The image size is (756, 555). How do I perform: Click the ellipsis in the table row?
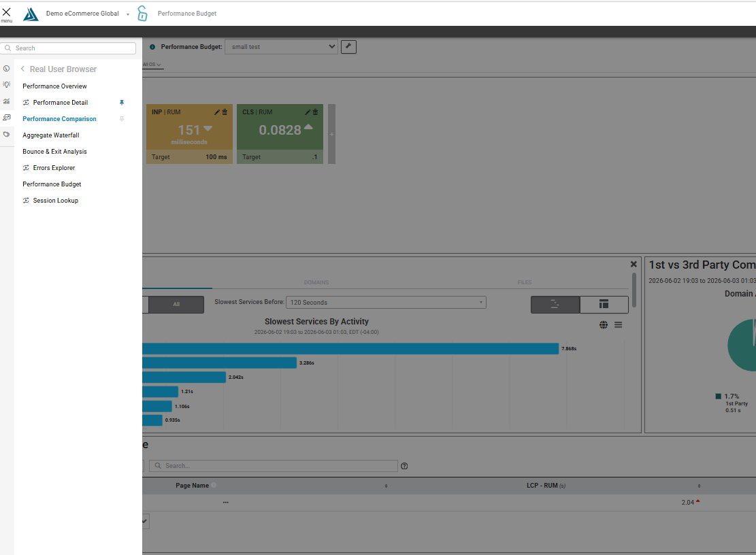(x=226, y=503)
